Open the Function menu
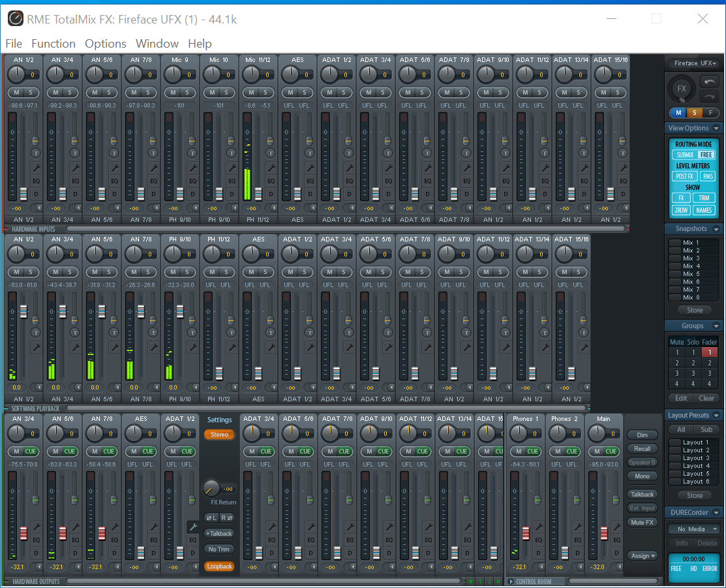 53,44
